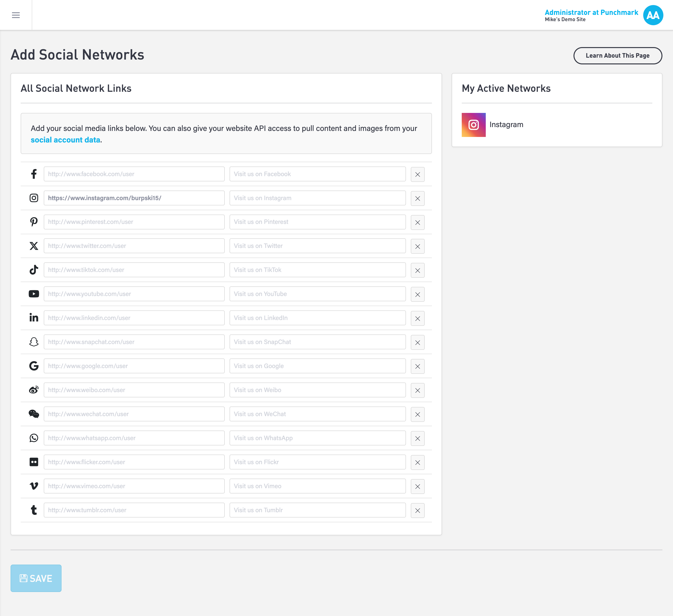673x616 pixels.
Task: Click the LinkedIn icon
Action: point(34,318)
